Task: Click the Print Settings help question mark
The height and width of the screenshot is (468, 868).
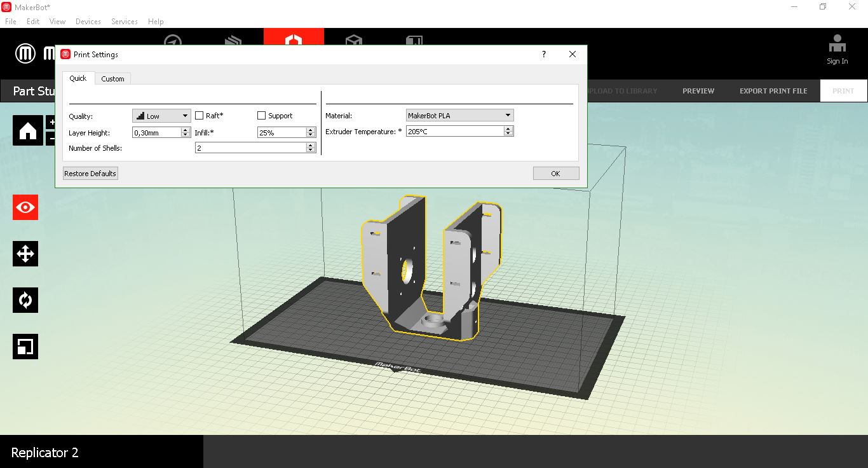Action: (544, 55)
